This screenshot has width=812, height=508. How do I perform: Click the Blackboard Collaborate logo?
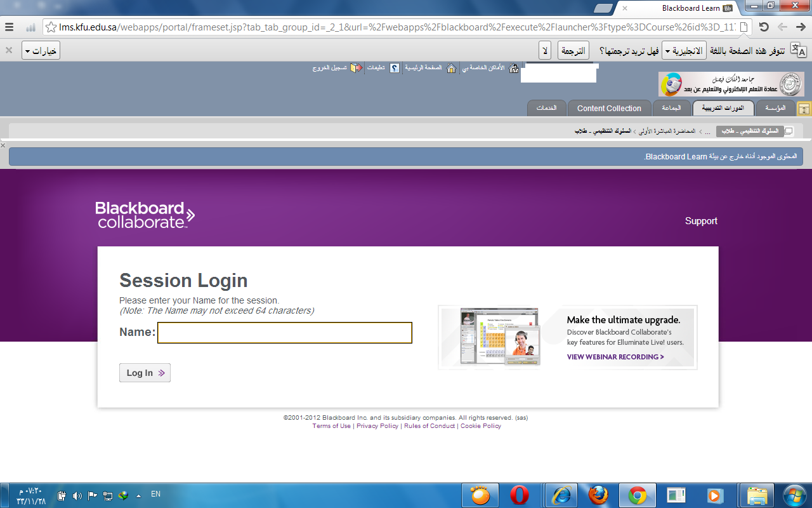click(x=145, y=215)
